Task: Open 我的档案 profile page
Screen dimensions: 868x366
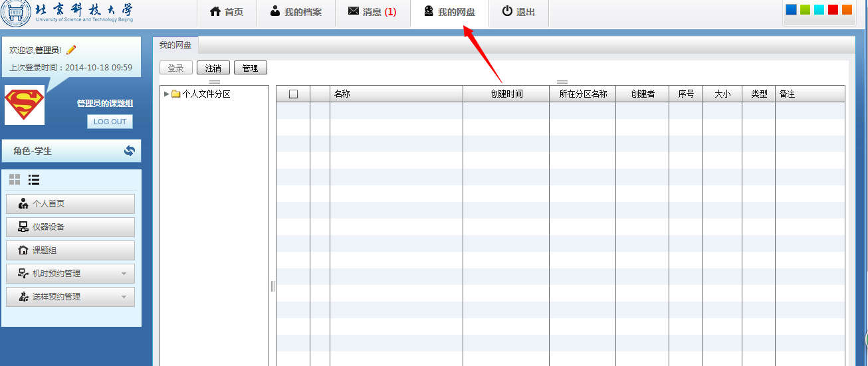Action: pos(295,12)
